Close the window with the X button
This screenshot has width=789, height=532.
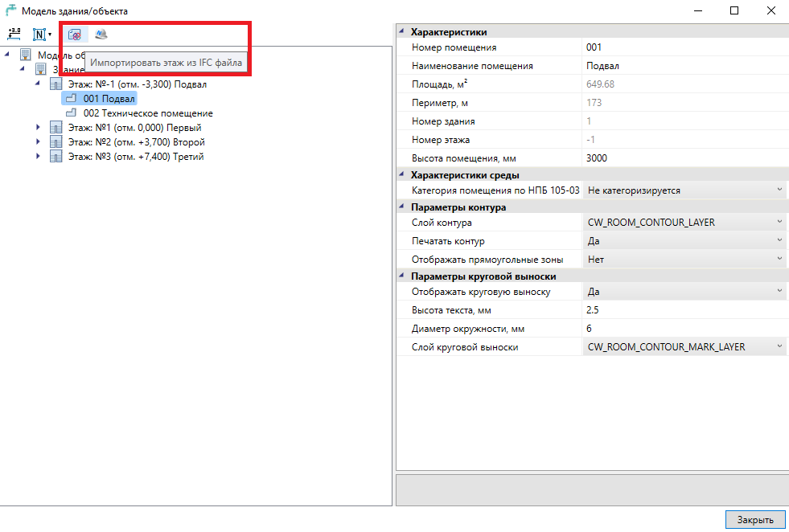click(x=771, y=10)
